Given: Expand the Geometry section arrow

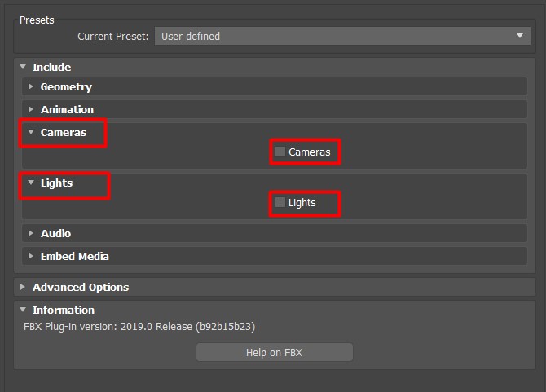Looking at the screenshot, I should tap(31, 86).
